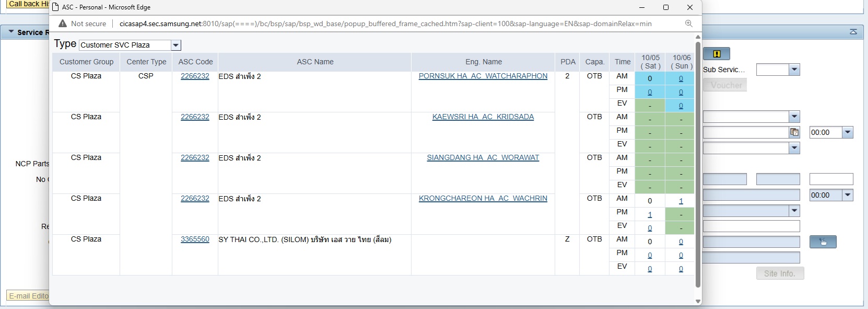This screenshot has width=868, height=309.
Task: Click the zoom magnifier icon in address bar
Action: tap(688, 24)
